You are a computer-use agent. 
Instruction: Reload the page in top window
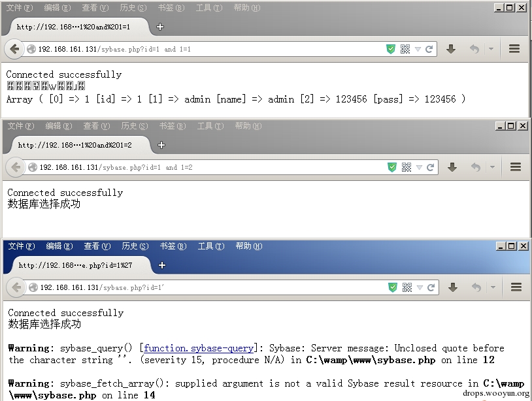click(x=429, y=49)
